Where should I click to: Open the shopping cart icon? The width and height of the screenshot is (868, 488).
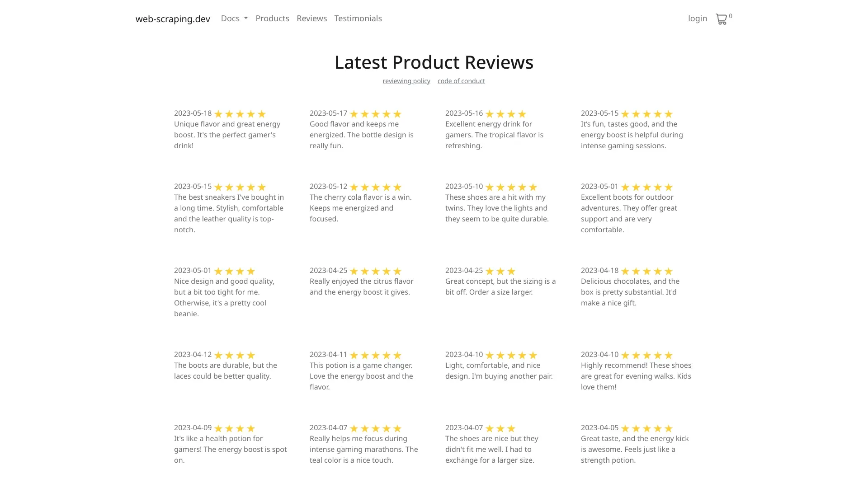[722, 19]
